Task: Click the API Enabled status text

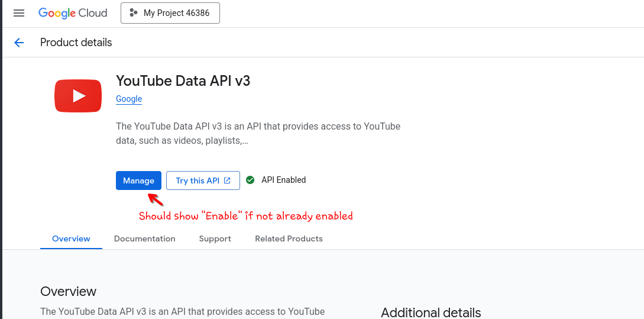Action: 284,180
